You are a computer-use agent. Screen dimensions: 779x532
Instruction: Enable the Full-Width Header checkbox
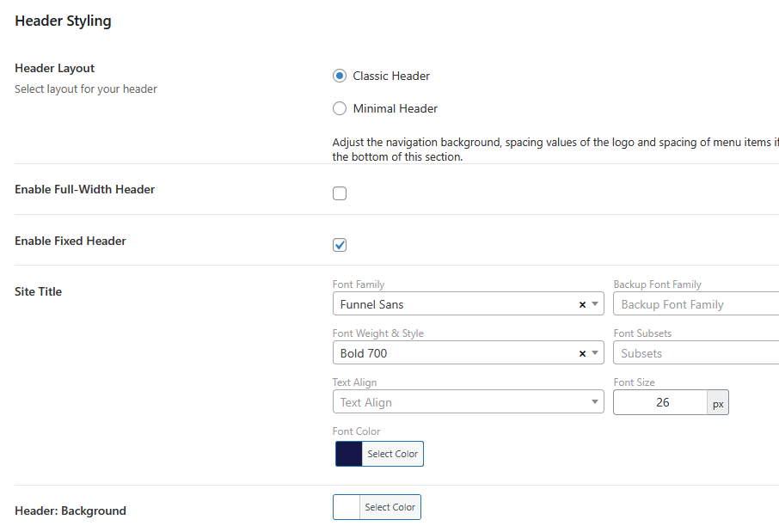340,193
